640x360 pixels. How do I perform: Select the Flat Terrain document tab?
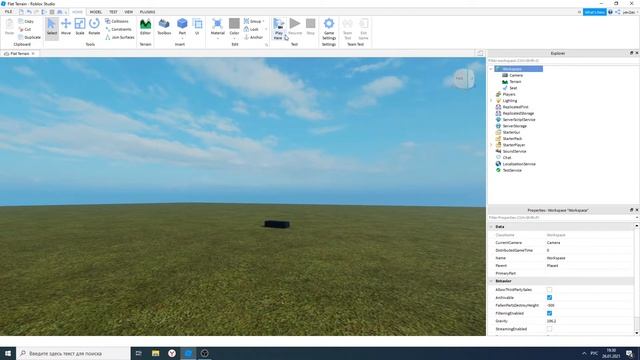click(x=19, y=53)
